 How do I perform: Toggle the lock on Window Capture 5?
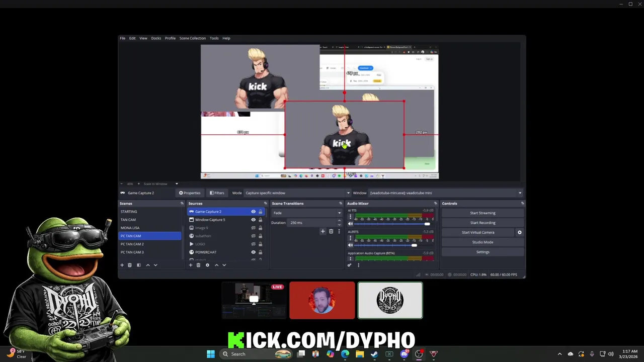[x=260, y=220]
